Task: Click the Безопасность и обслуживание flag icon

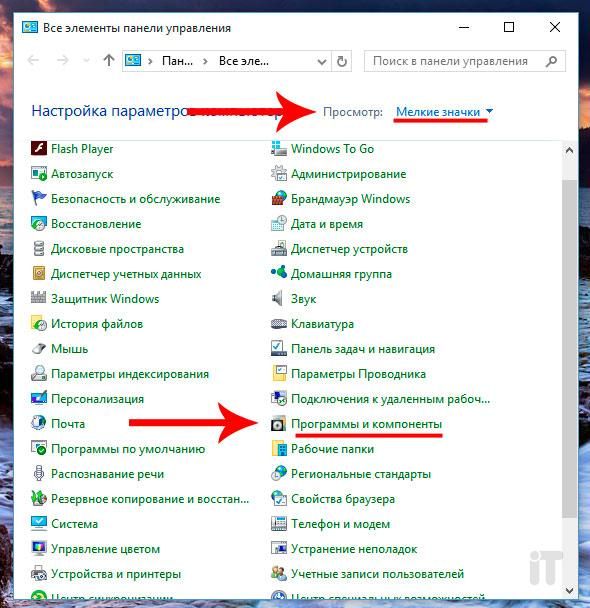Action: click(x=39, y=199)
